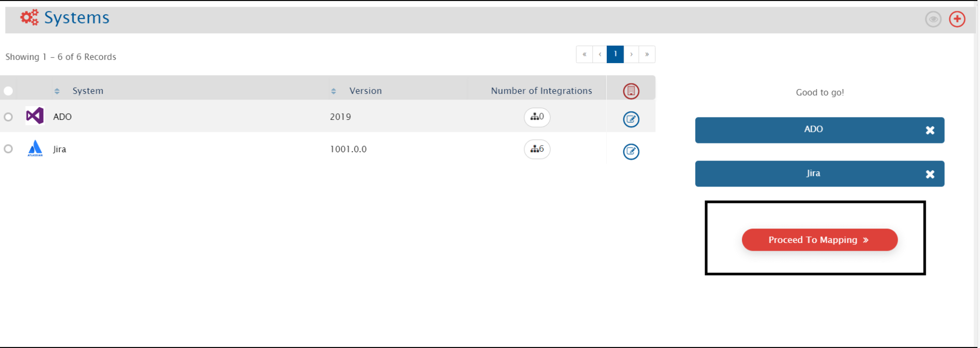
Task: Switch to page 1 in pagination
Action: coord(615,54)
